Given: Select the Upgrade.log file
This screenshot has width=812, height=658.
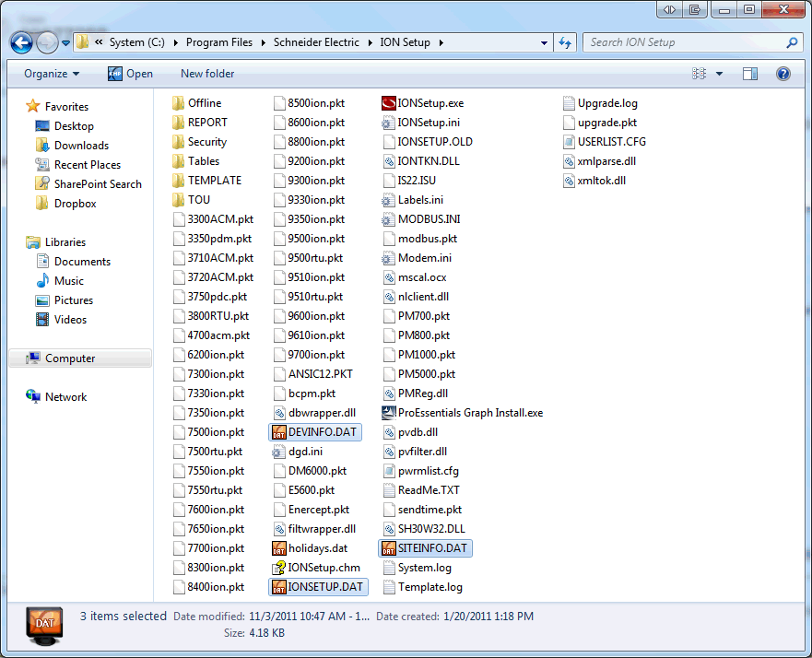Looking at the screenshot, I should click(600, 103).
